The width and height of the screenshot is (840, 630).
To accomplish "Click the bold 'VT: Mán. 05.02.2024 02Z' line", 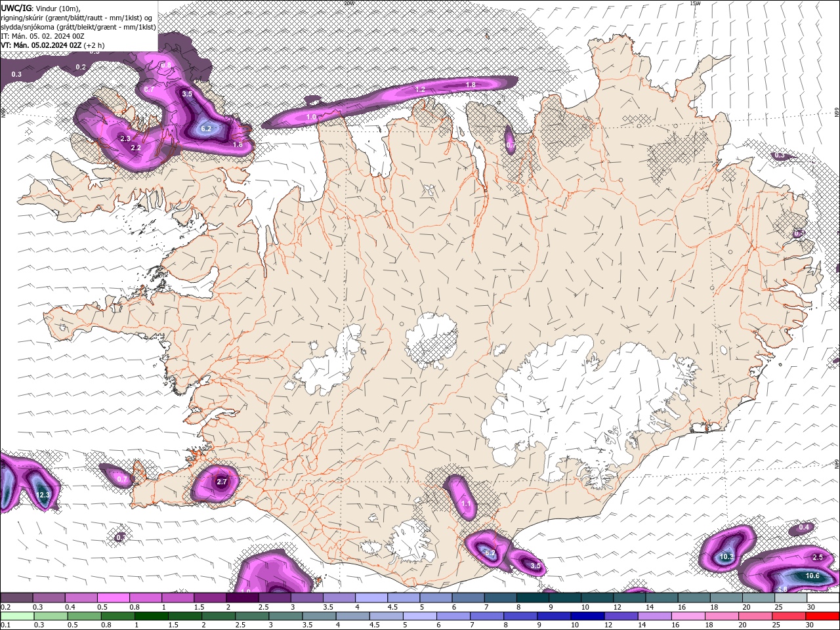I will pyautogui.click(x=41, y=45).
